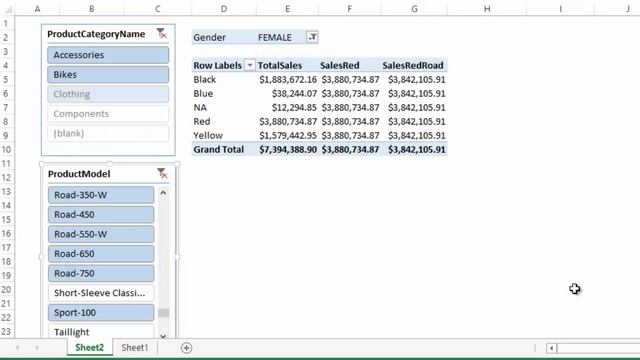Select all cells corner button
Viewport: 640px width, 360px height.
(7, 9)
